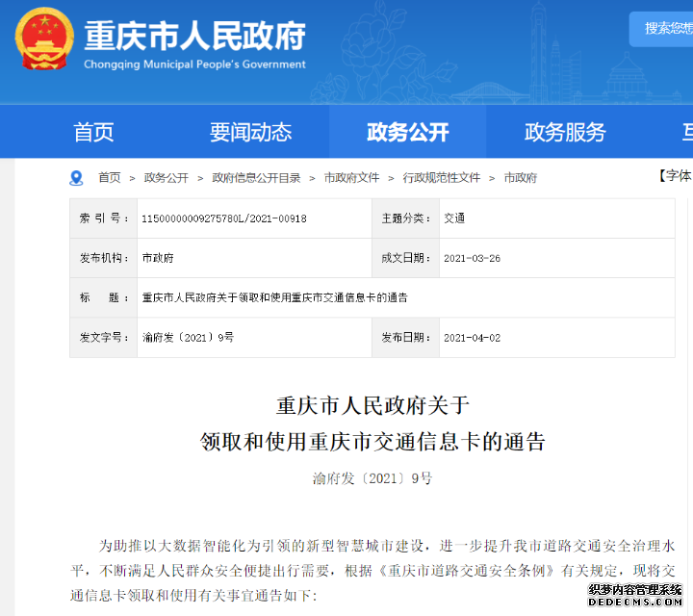The image size is (693, 616).
Task: Open 市政府 breadcrumb link
Action: [x=521, y=178]
